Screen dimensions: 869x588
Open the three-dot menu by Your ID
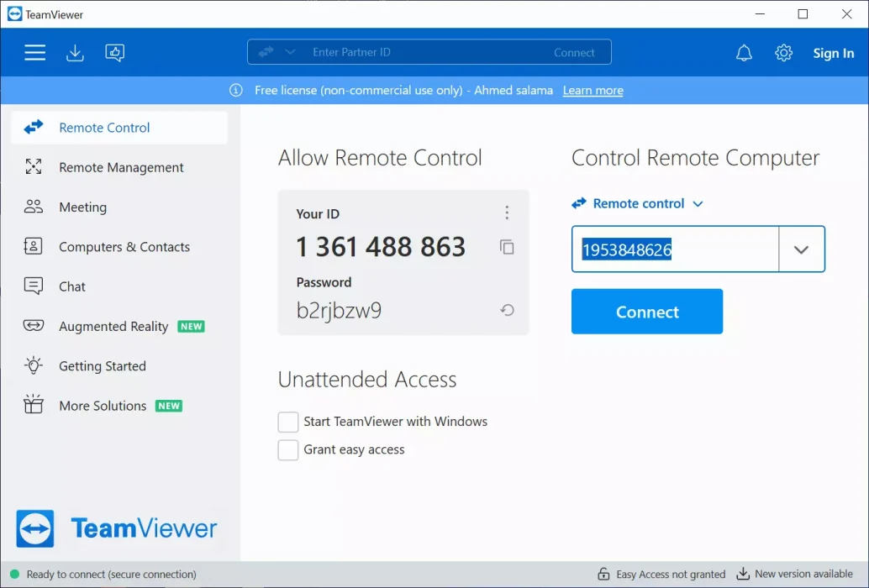click(507, 213)
